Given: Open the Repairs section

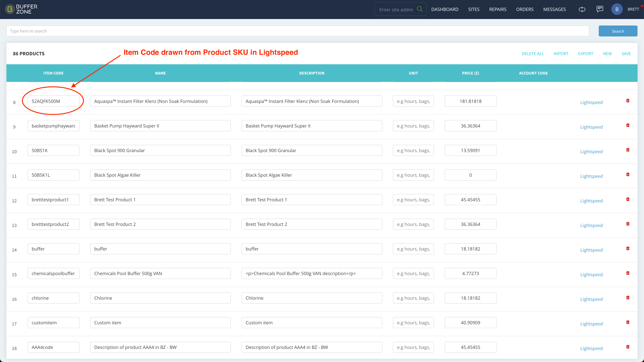Looking at the screenshot, I should (498, 9).
